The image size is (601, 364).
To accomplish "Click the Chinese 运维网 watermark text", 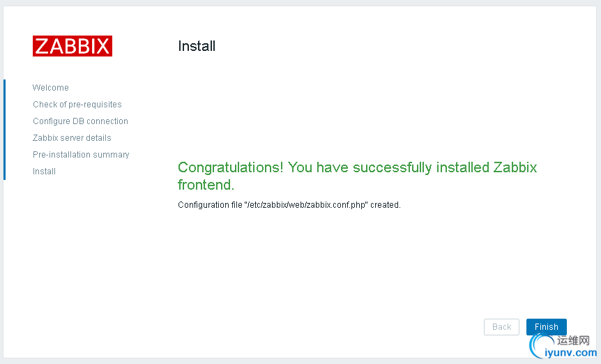I will click(573, 340).
